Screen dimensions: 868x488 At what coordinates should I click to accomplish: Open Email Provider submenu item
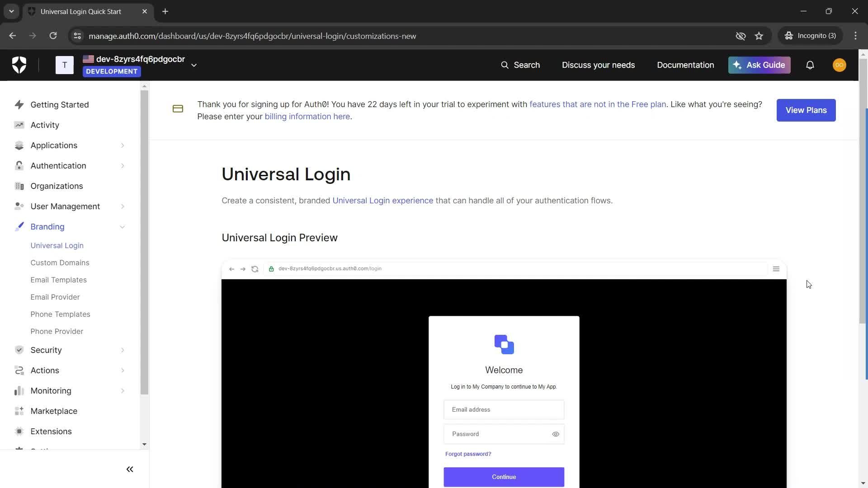pos(55,297)
